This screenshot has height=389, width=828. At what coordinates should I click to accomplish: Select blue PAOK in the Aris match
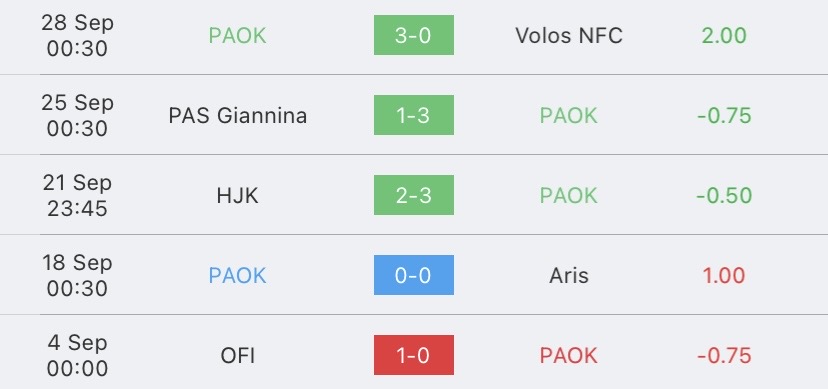pos(237,276)
